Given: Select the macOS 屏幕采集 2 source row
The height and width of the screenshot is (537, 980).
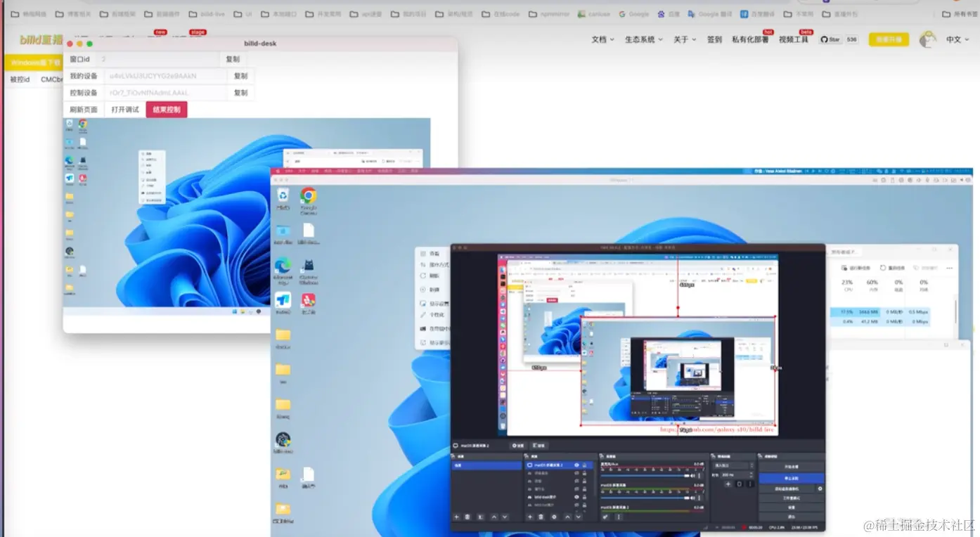Looking at the screenshot, I should (x=559, y=465).
